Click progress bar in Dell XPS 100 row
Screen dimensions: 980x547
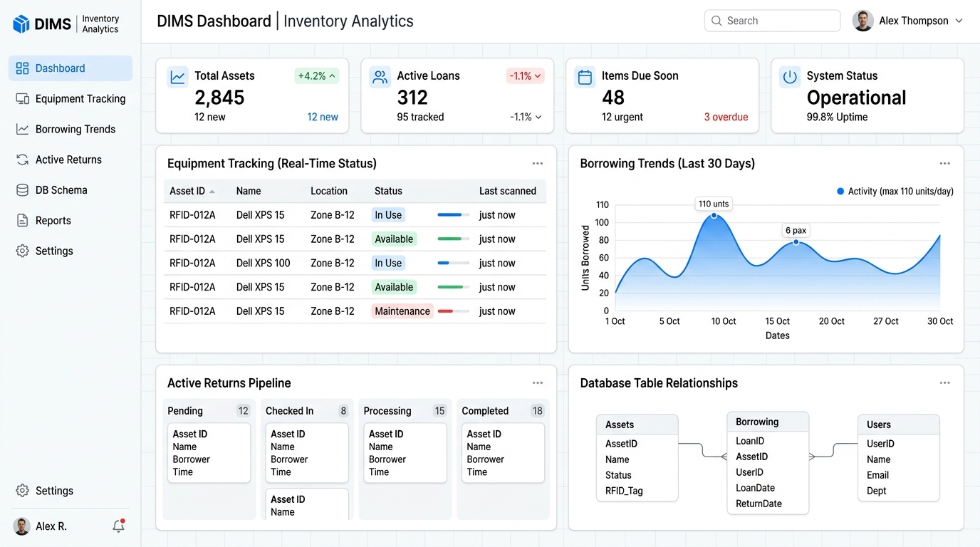coord(453,264)
